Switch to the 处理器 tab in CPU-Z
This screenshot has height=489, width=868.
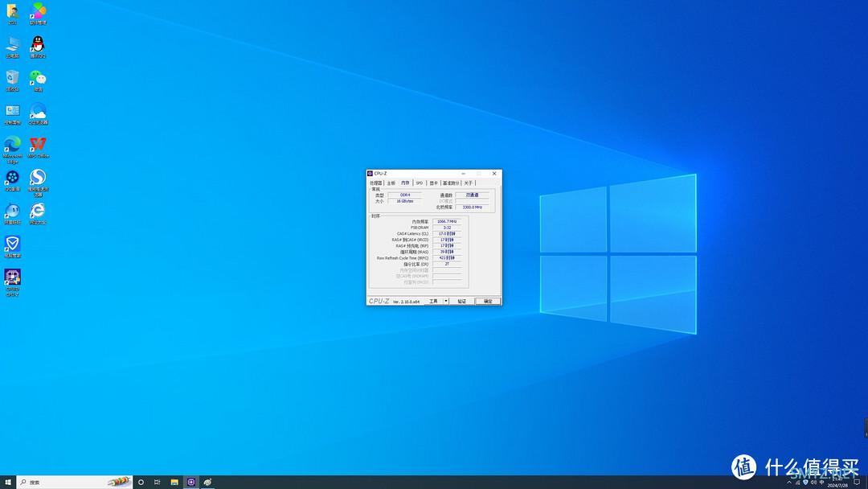pos(376,183)
